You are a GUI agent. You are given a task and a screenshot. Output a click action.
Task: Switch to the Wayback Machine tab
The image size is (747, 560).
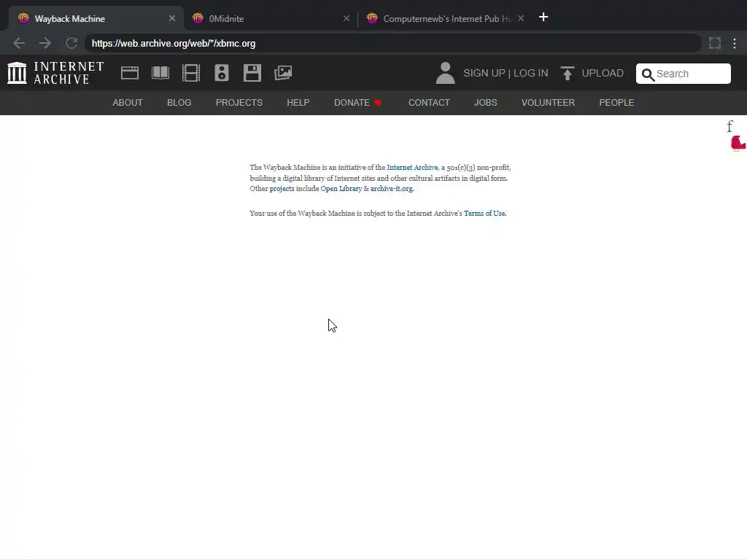tap(96, 18)
